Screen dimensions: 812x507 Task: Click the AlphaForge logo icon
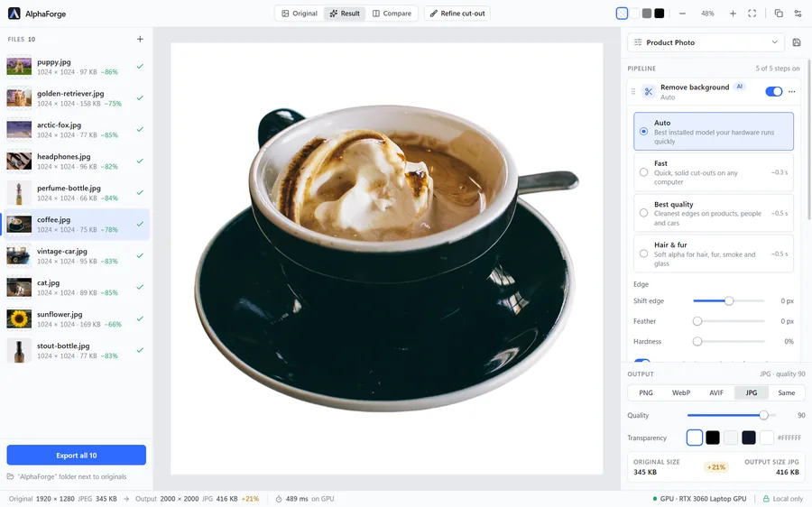[x=14, y=14]
